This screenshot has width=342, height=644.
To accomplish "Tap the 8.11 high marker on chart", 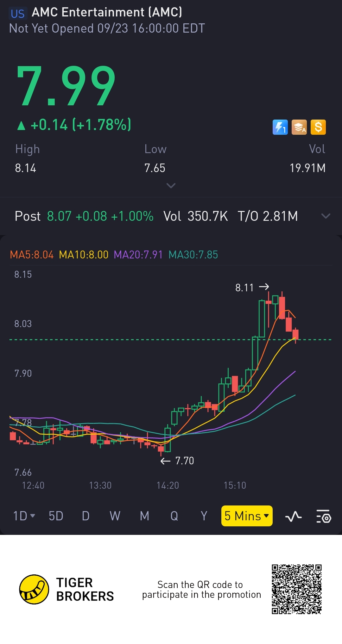I will pyautogui.click(x=252, y=288).
